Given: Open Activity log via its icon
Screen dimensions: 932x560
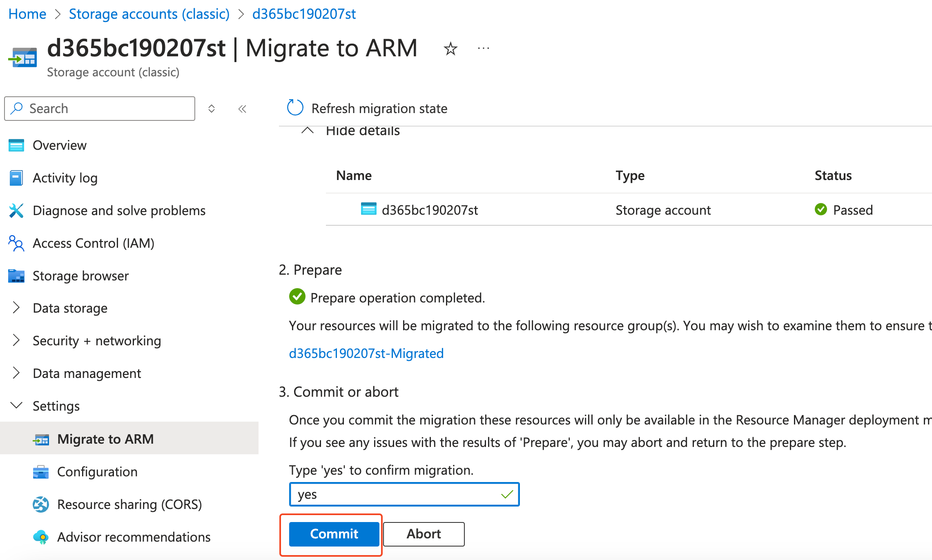Looking at the screenshot, I should (x=16, y=178).
